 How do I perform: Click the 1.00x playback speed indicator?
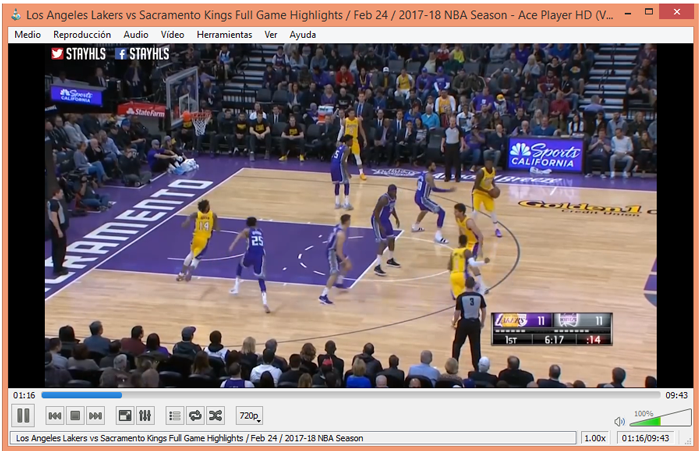point(595,438)
